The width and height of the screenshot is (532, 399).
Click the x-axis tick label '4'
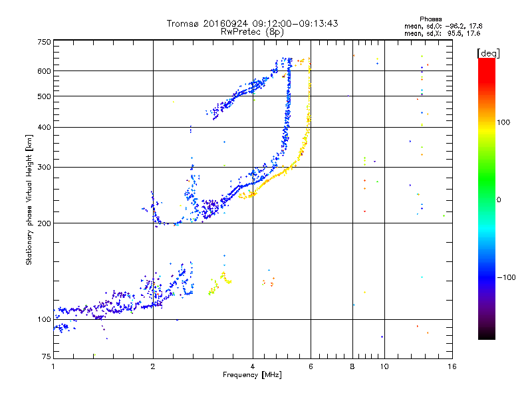253,366
